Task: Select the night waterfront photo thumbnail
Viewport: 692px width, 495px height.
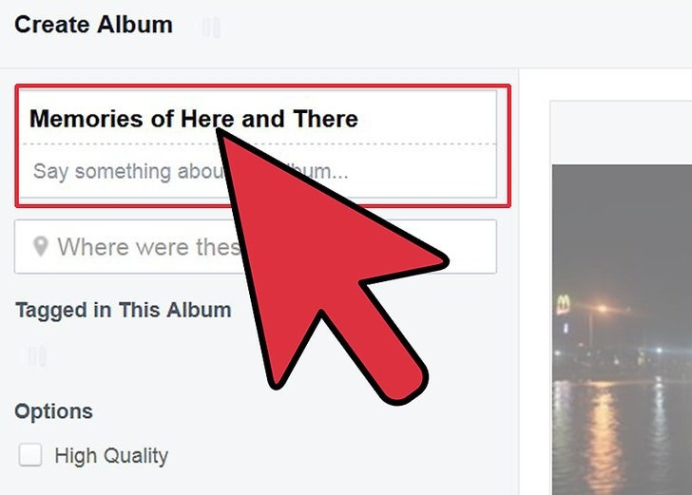Action: tap(621, 330)
